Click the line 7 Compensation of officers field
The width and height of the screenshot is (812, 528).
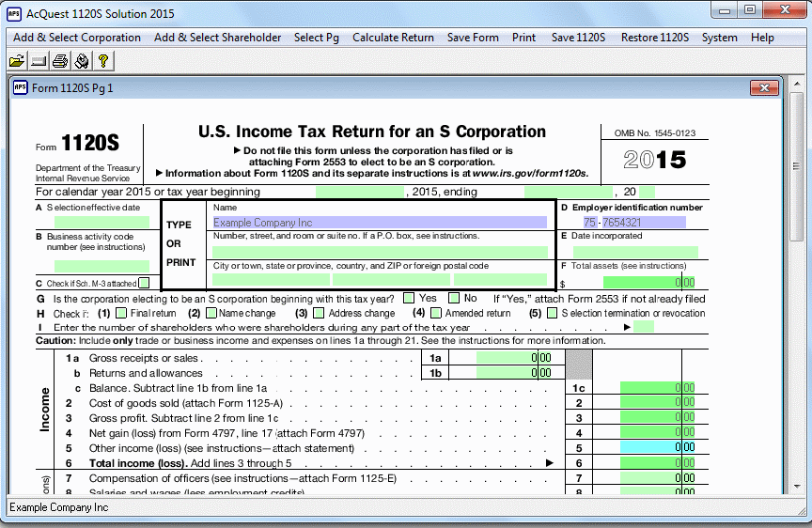click(658, 478)
